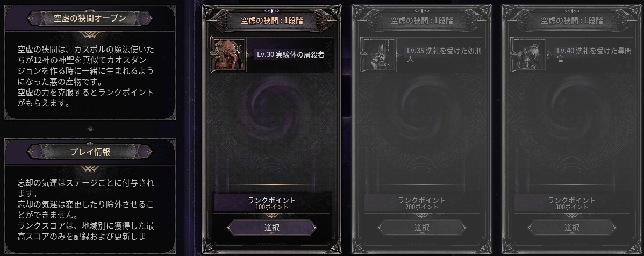Image resolution: width=644 pixels, height=256 pixels.
Task: Click the greyed 選択 button under 300ポイント
Action: [572, 227]
